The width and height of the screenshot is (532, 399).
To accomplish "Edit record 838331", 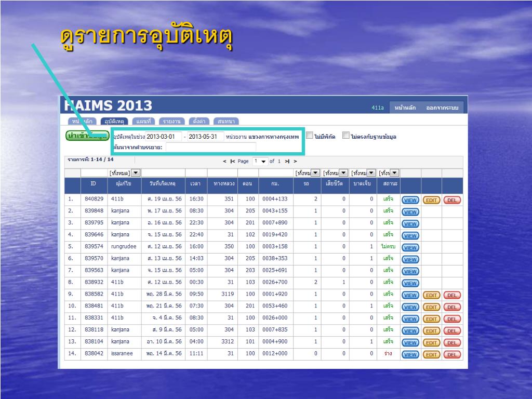I will (431, 319).
